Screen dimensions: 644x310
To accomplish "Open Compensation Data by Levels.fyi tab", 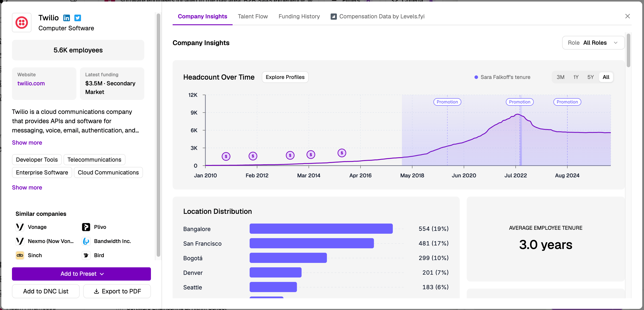I will point(378,17).
